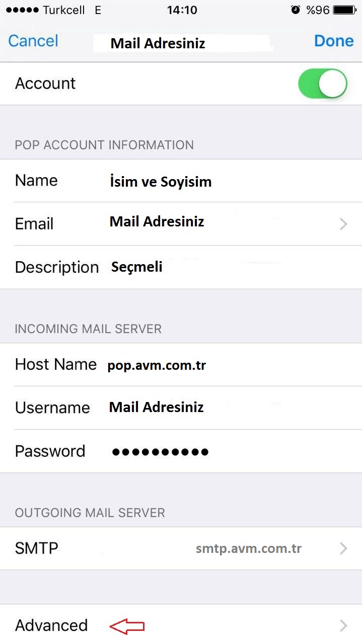Tap the Password field dots
This screenshot has width=362, height=644.
tap(160, 452)
